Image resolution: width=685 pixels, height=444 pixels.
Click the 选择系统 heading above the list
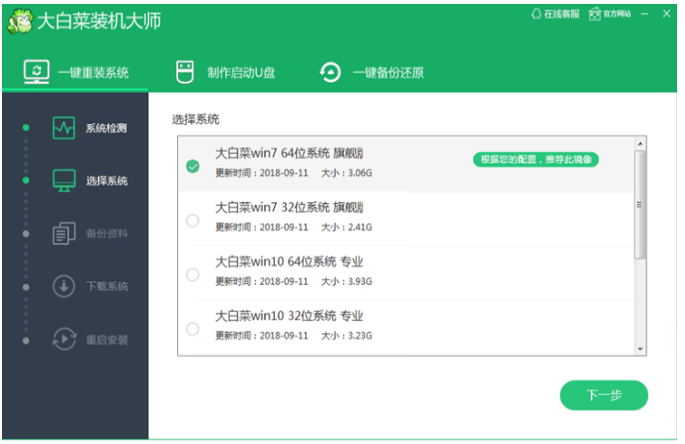pos(195,119)
